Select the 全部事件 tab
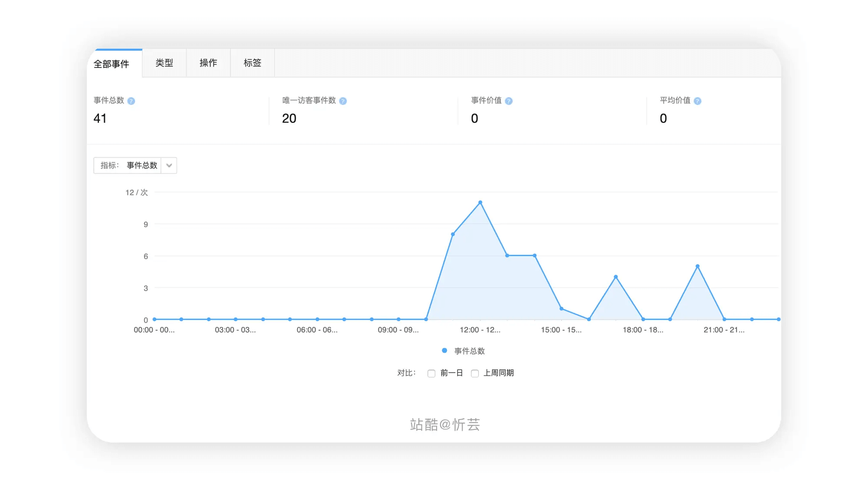The width and height of the screenshot is (868, 485). pyautogui.click(x=112, y=64)
